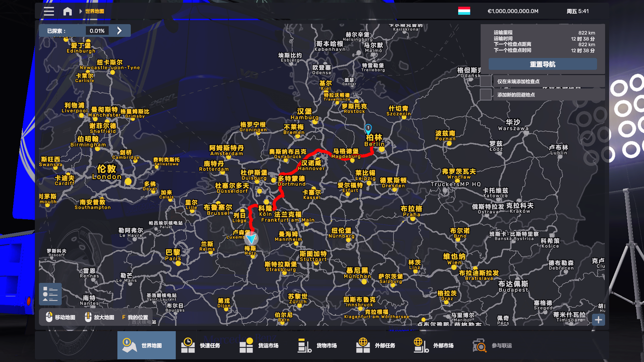Switch to 世界地图 tab

point(146,345)
